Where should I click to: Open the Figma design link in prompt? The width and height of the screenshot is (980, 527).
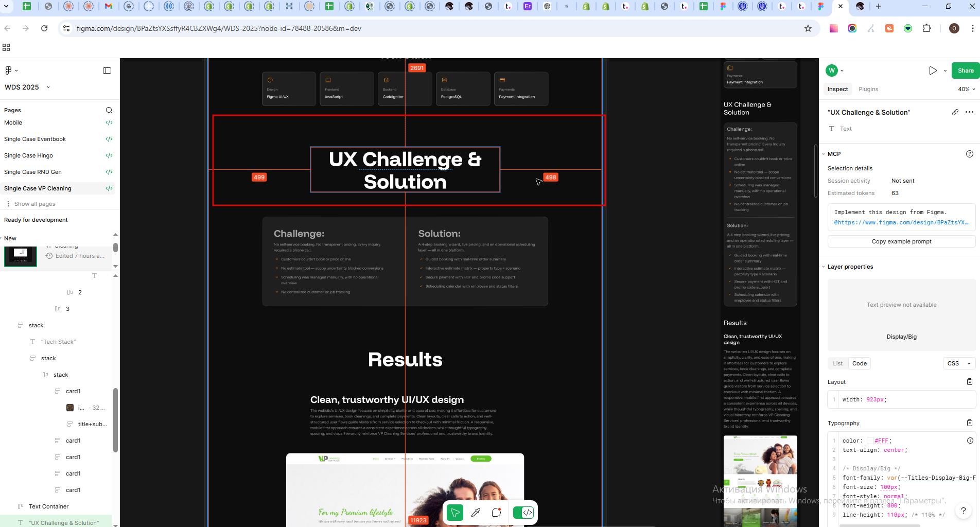(x=901, y=222)
